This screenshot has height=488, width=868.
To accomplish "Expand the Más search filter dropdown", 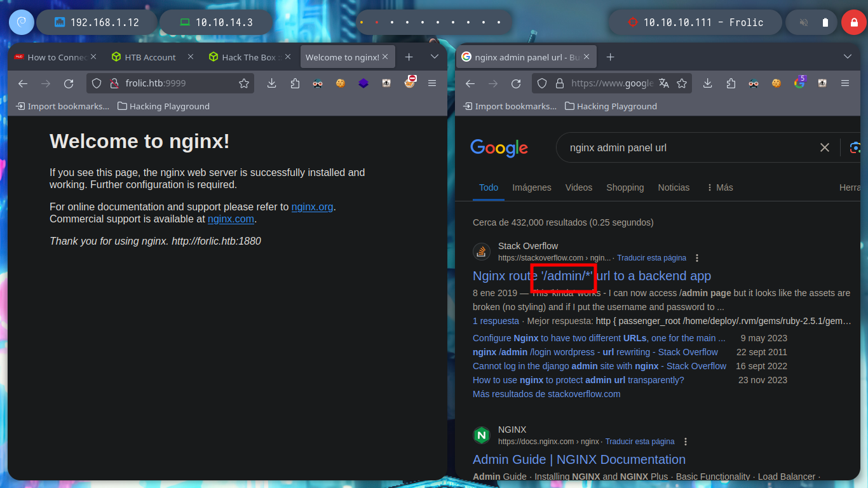I will pos(719,187).
